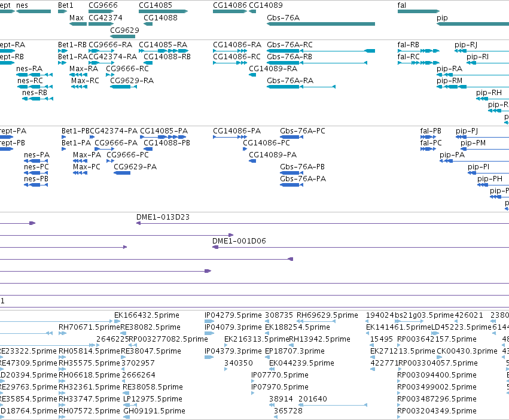Screen dimensions: 509x420
Task: Select EST RH70671.5prime
Action: pyautogui.click(x=89, y=327)
